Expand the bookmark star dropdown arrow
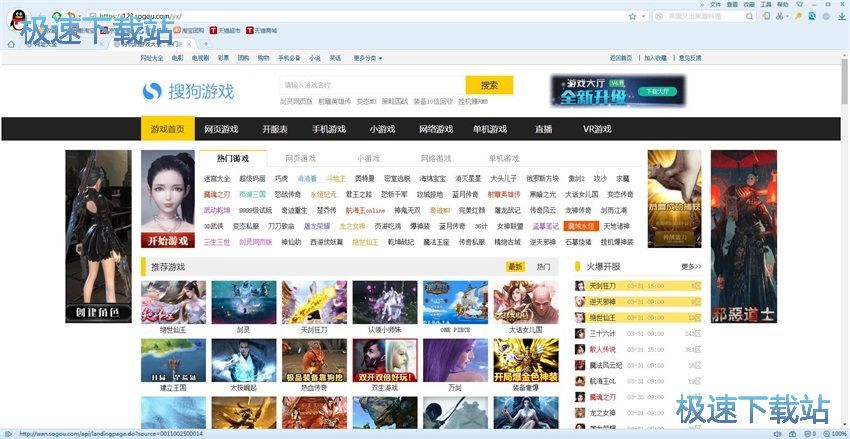 (643, 17)
